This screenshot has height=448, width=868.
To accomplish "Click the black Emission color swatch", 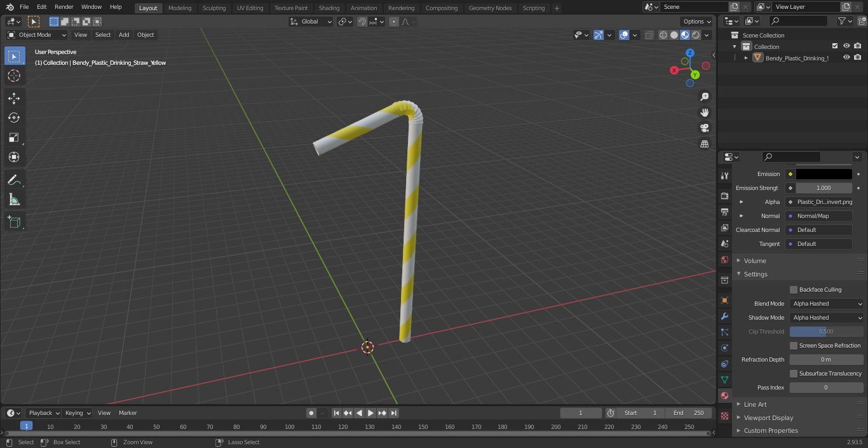I will 824,174.
